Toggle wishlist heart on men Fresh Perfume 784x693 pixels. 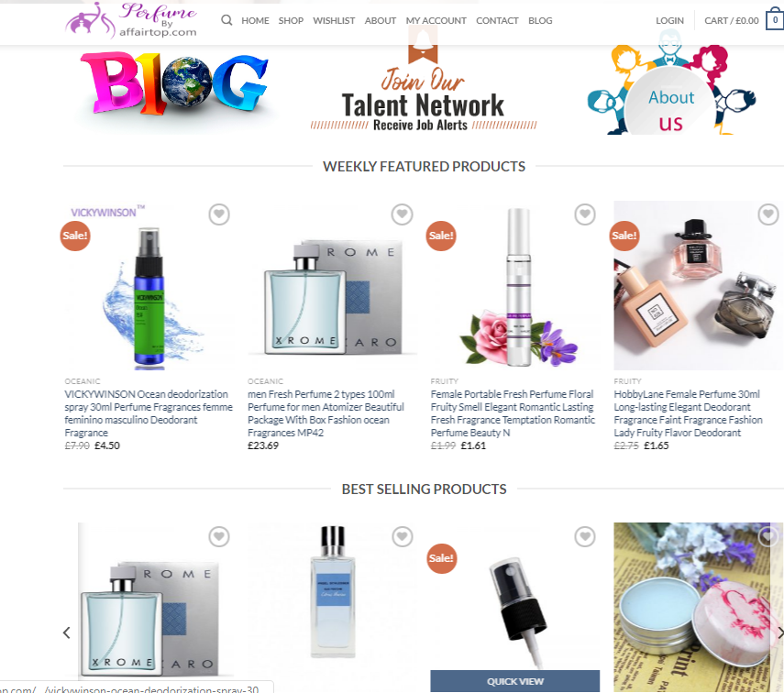pyautogui.click(x=402, y=214)
